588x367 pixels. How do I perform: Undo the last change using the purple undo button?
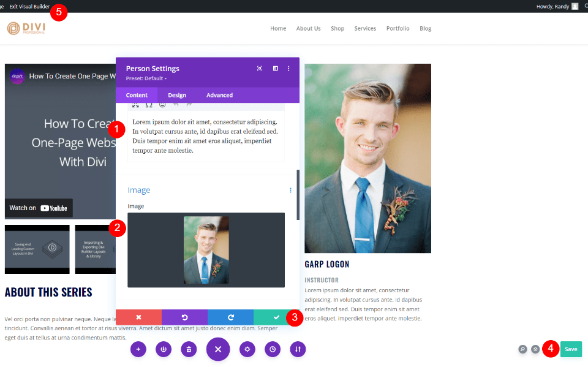point(184,317)
